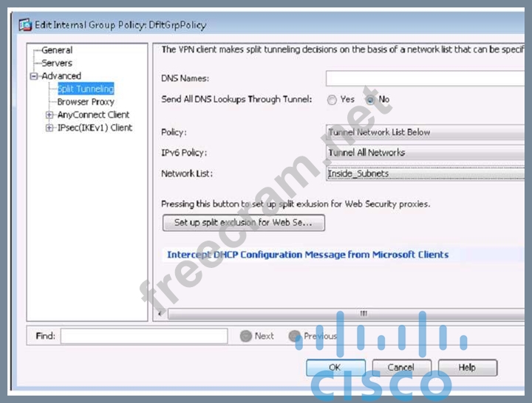Expand the IPsec(IKEv1) Client node
The image size is (532, 403).
pyautogui.click(x=50, y=128)
